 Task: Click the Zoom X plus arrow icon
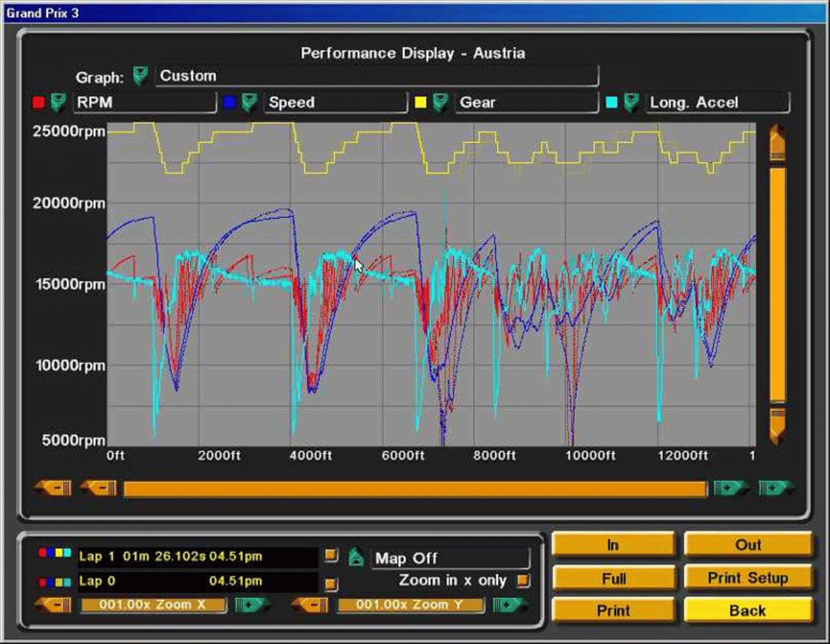251,605
